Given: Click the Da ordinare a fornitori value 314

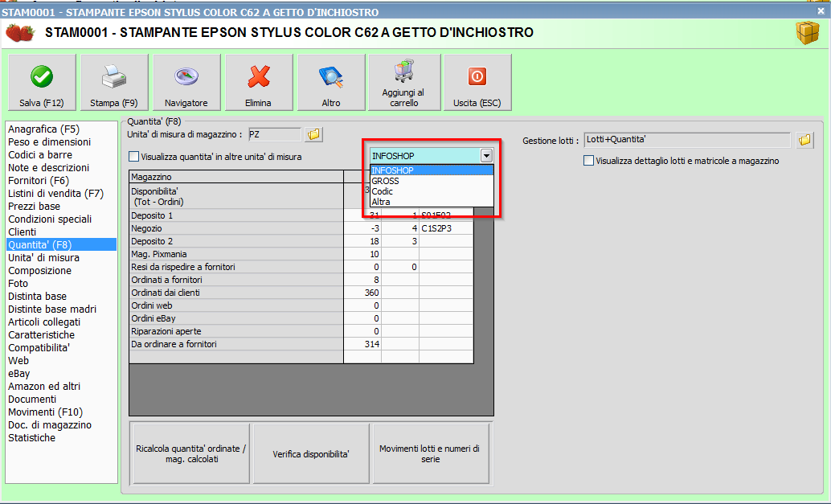Looking at the screenshot, I should pyautogui.click(x=371, y=344).
